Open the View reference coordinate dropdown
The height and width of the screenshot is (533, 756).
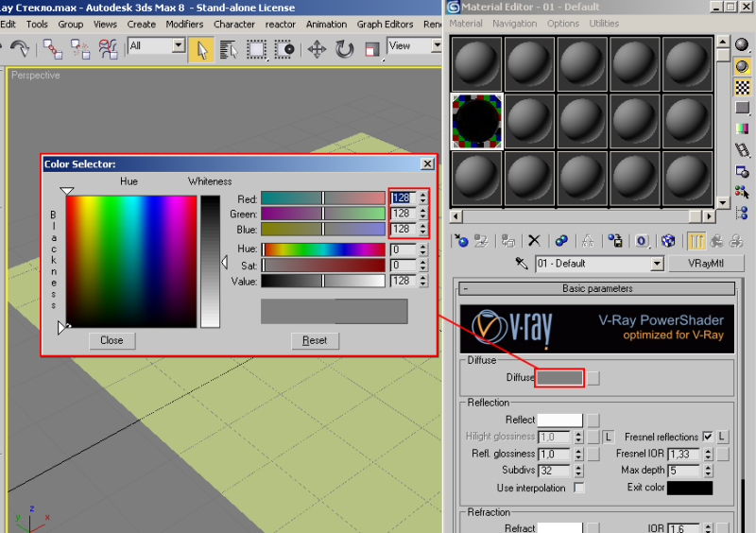[x=436, y=45]
